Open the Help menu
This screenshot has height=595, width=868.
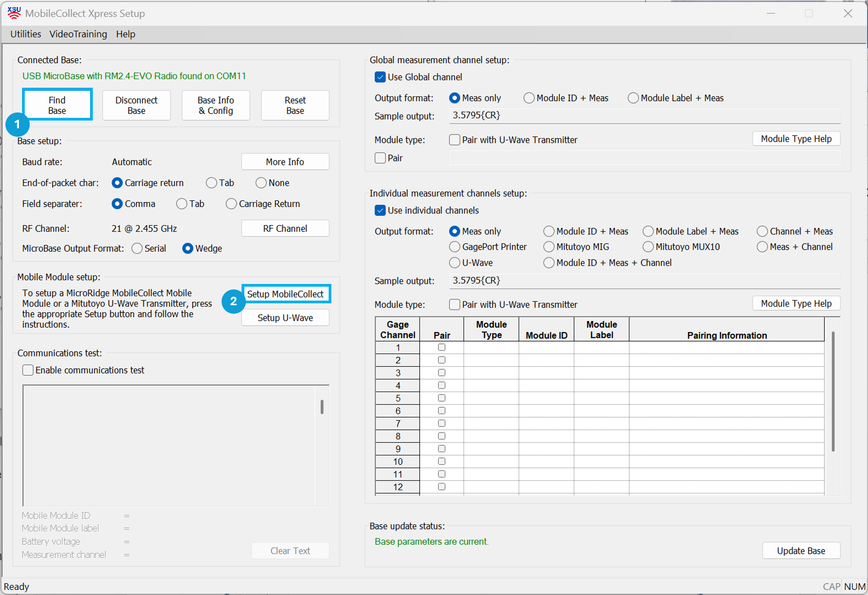[126, 34]
